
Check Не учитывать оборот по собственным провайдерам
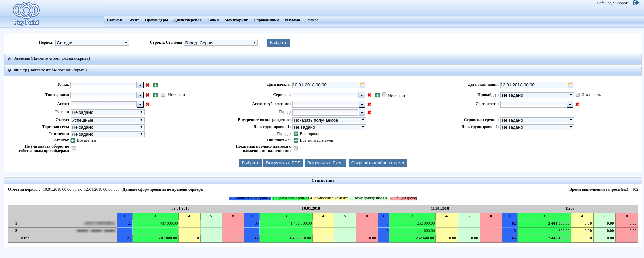point(74,148)
